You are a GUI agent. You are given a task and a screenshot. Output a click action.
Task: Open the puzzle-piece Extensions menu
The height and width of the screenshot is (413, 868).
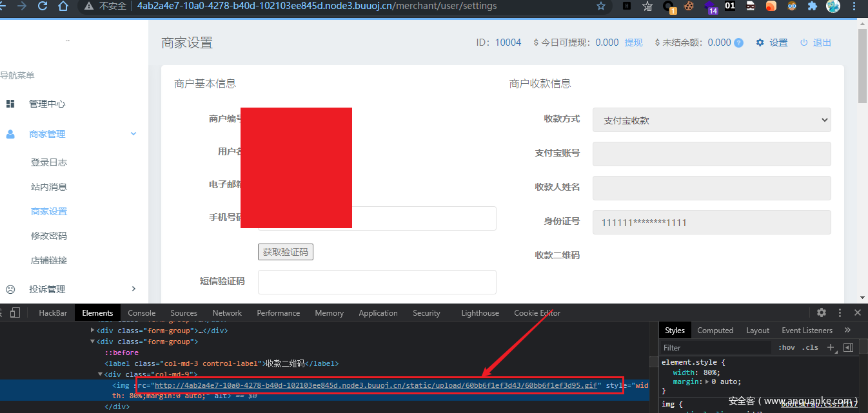(813, 6)
